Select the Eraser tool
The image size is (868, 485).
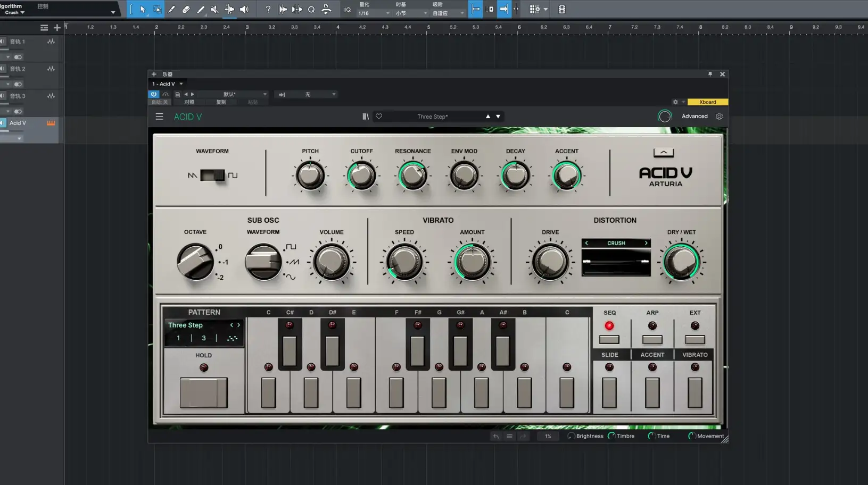click(186, 9)
